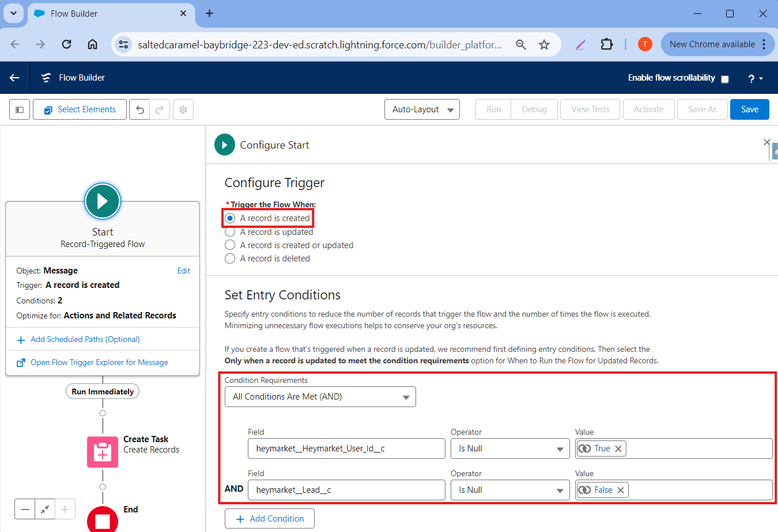This screenshot has width=778, height=532.
Task: Redo the last change
Action: click(160, 109)
